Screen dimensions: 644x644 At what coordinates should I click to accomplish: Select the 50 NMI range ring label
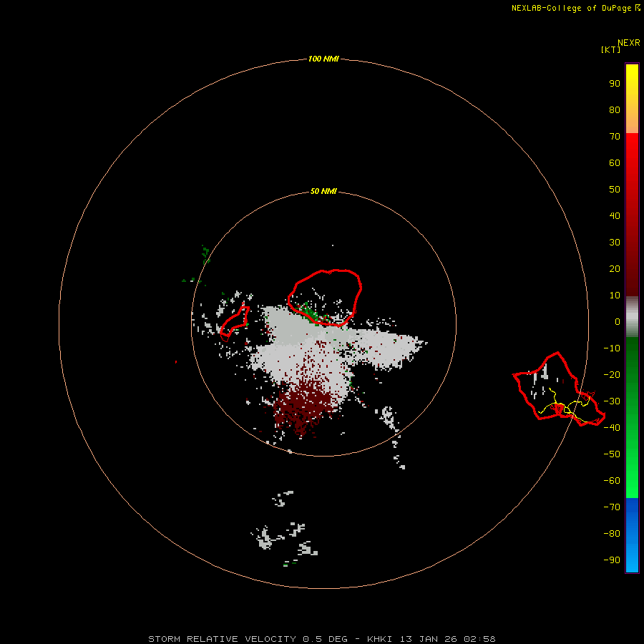point(323,191)
